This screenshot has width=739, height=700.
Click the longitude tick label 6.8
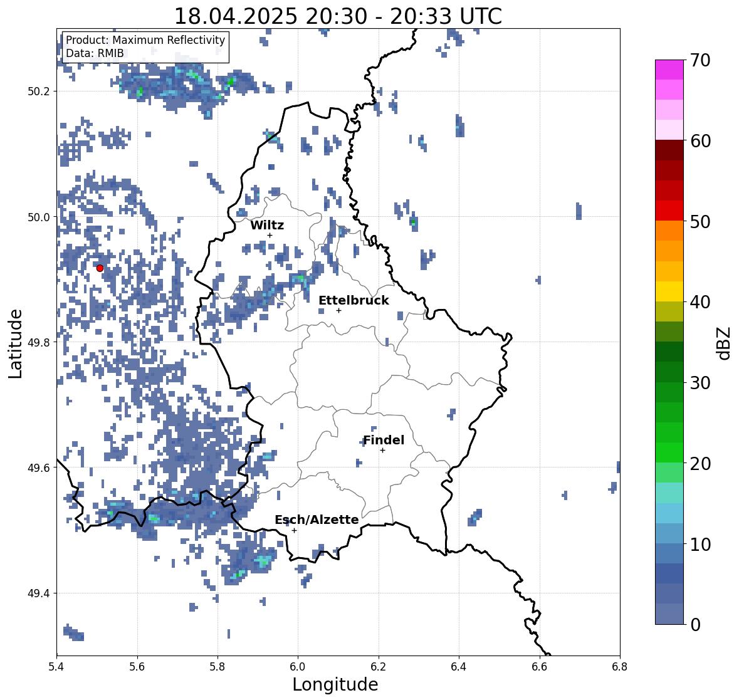620,666
